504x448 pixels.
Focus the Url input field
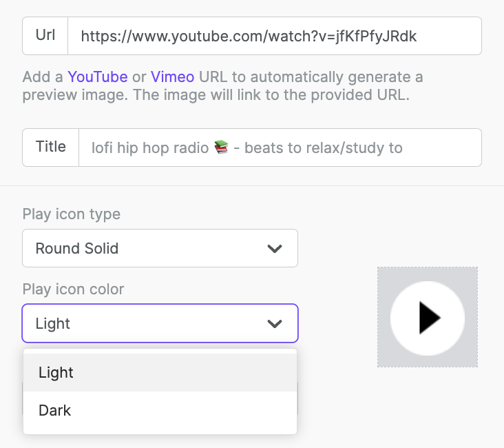click(275, 36)
